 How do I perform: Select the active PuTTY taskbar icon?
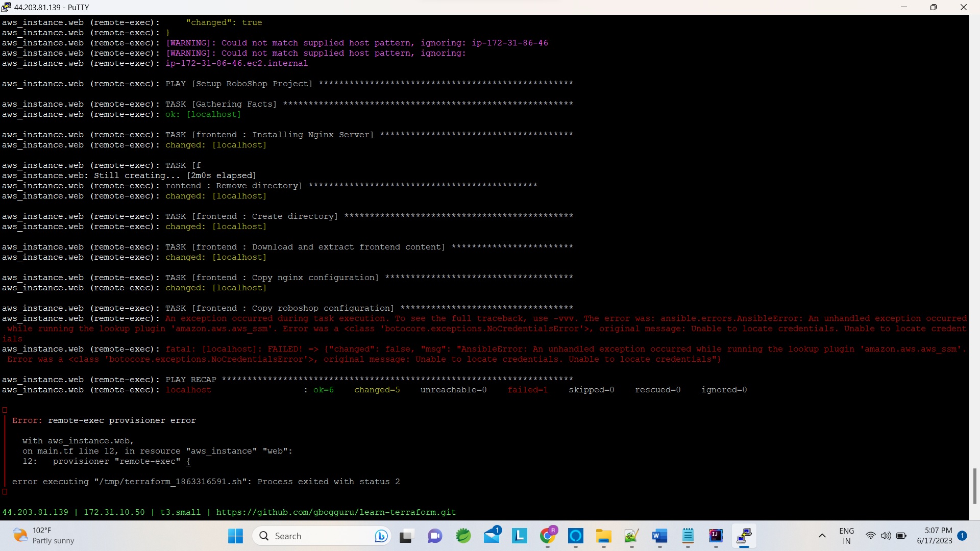745,536
